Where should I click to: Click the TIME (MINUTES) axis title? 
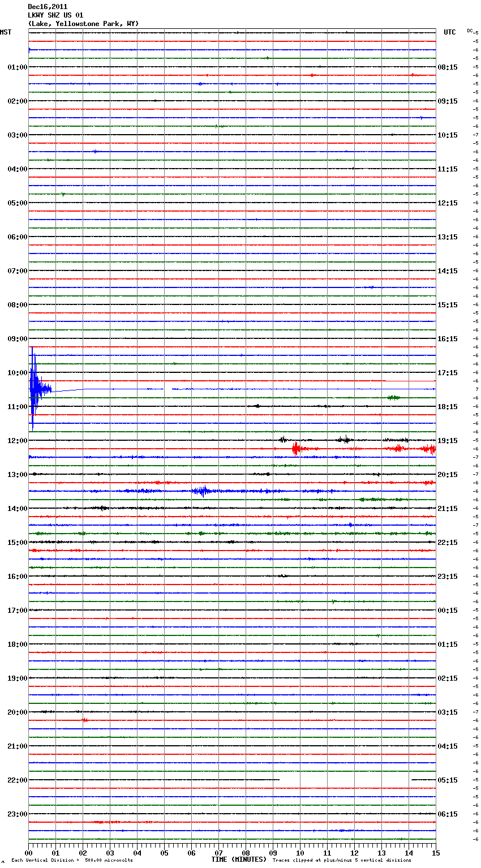point(239,860)
